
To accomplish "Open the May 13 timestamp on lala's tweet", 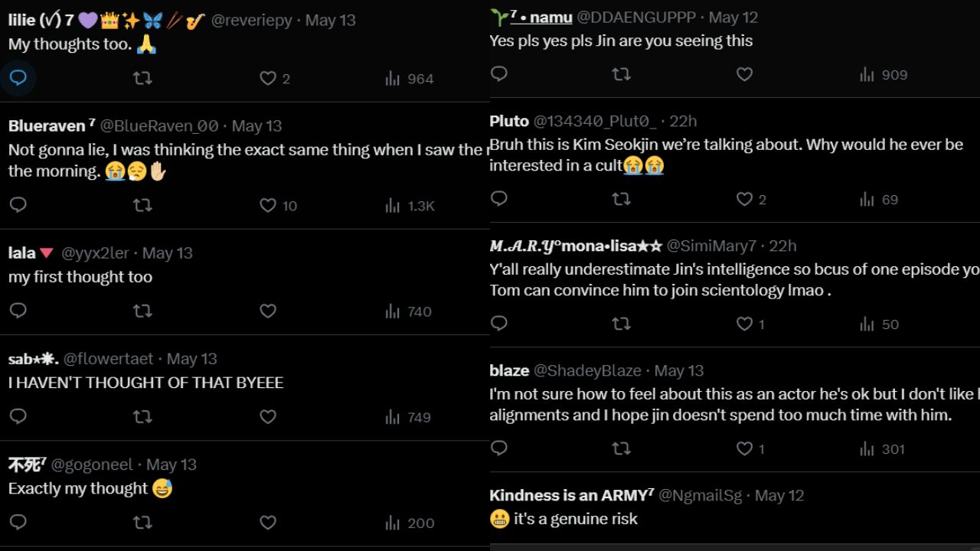I will 168,253.
